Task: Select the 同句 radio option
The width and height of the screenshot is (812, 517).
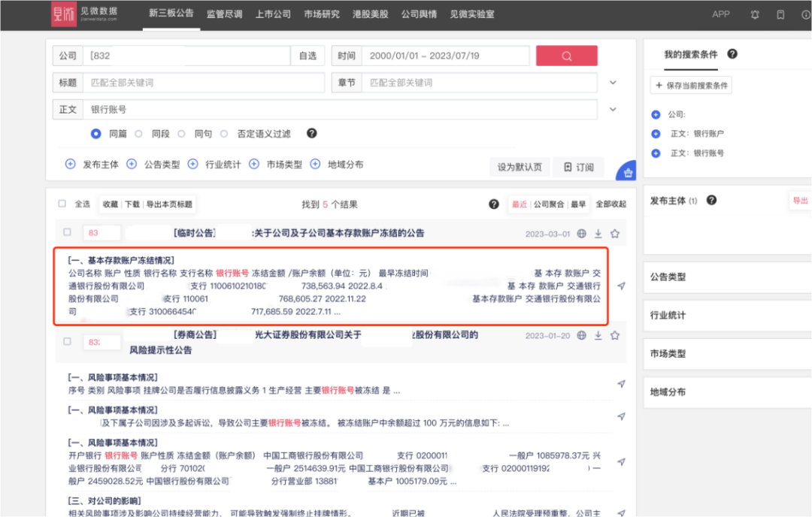Action: 181,134
